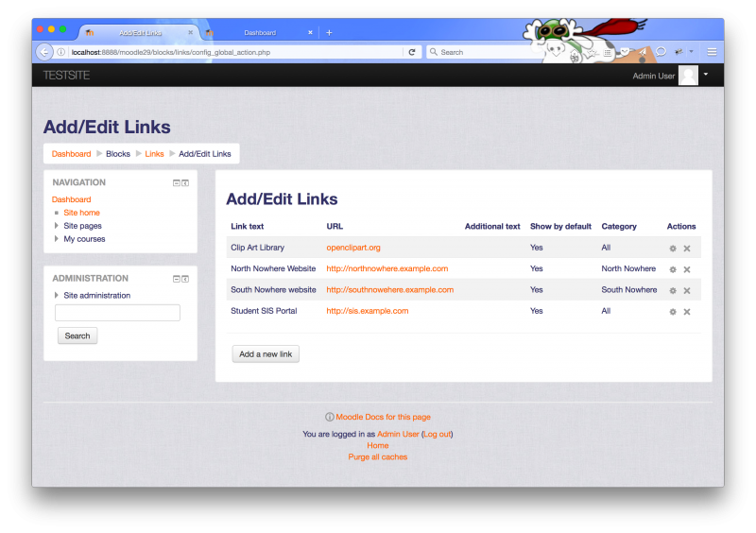Image resolution: width=756 pixels, height=533 pixels.
Task: Edit the Clip Art Library link via gear
Action: point(673,249)
